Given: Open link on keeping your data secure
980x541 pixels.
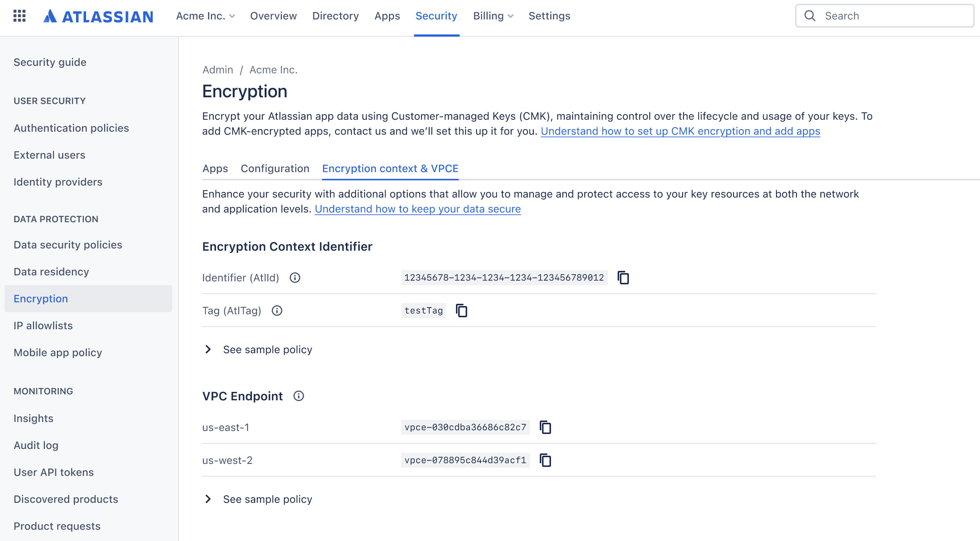Looking at the screenshot, I should tap(417, 209).
